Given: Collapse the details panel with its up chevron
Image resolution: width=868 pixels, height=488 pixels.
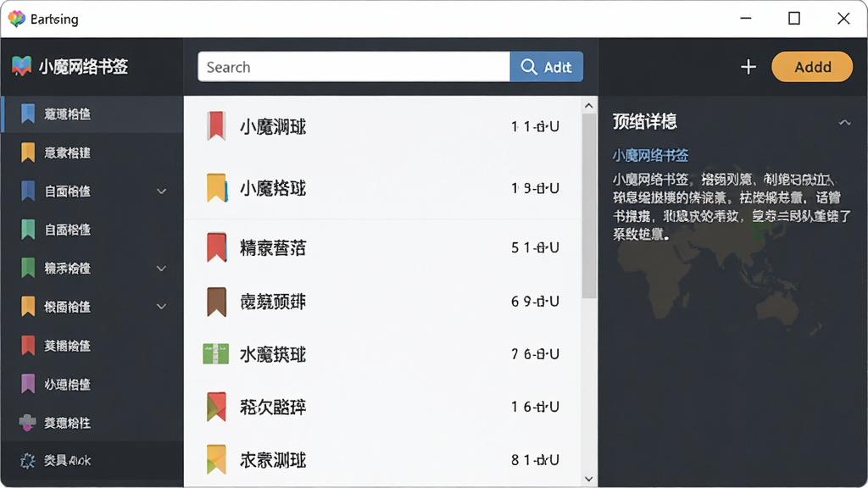Looking at the screenshot, I should (x=845, y=122).
